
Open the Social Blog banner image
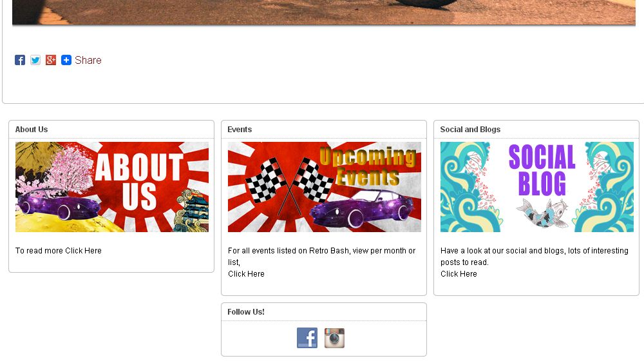(537, 187)
